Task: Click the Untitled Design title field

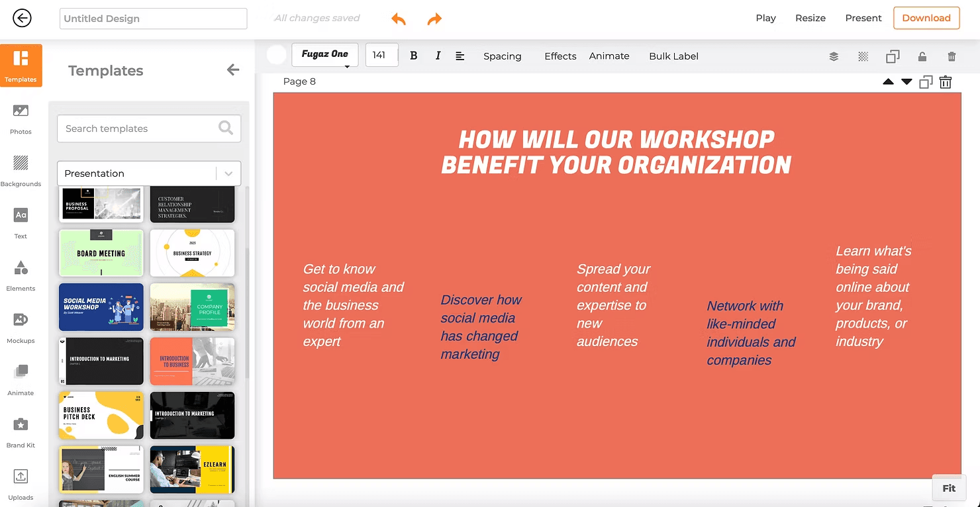Action: click(x=154, y=19)
